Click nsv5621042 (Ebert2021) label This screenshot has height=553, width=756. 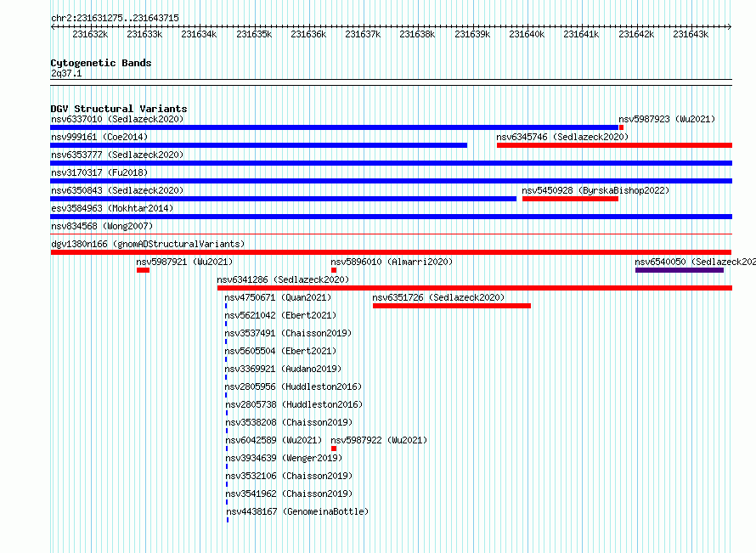point(280,315)
